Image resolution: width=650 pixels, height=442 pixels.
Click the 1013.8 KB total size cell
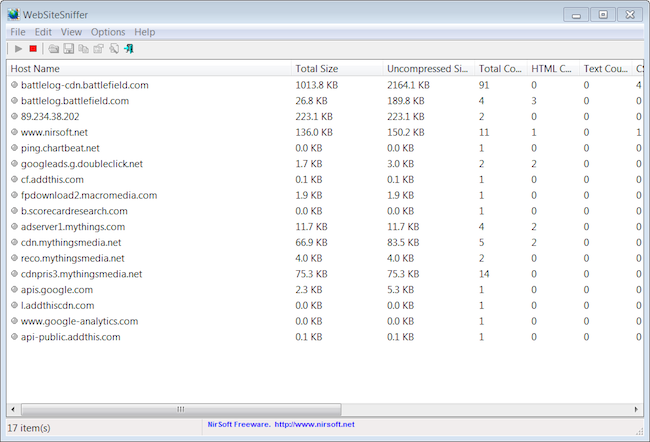coord(317,85)
